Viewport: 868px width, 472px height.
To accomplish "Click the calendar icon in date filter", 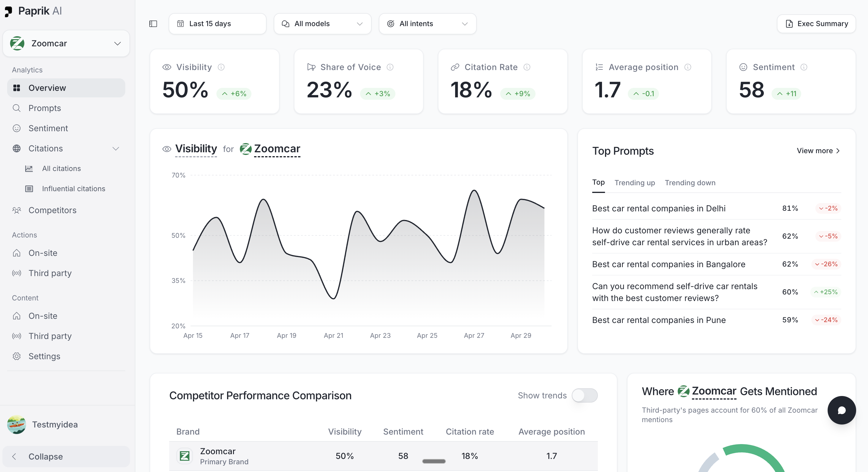I will (x=180, y=23).
